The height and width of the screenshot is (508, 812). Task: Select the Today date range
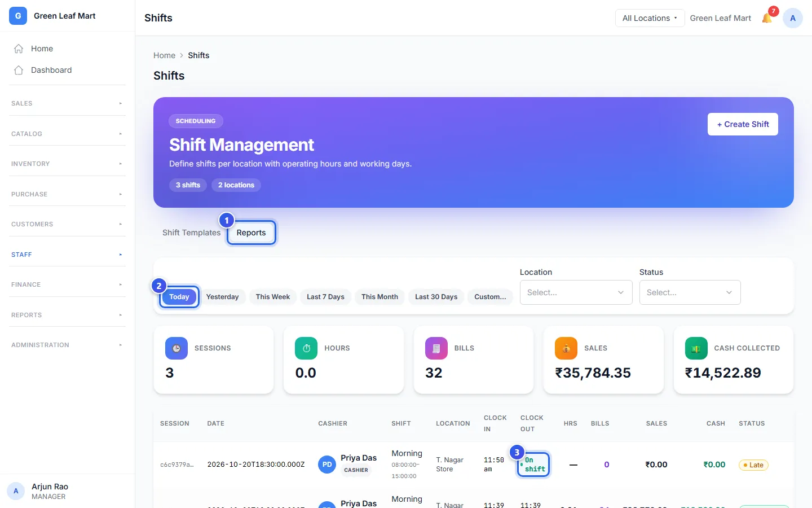pos(179,297)
